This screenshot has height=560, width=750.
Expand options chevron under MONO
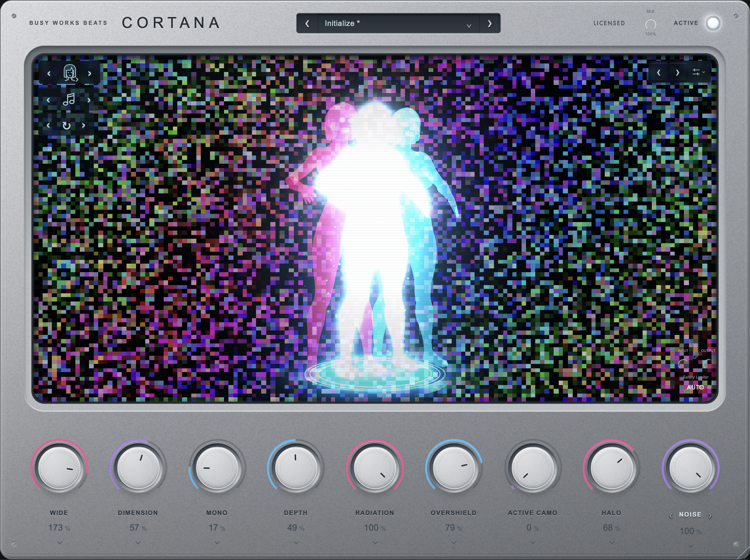click(217, 542)
